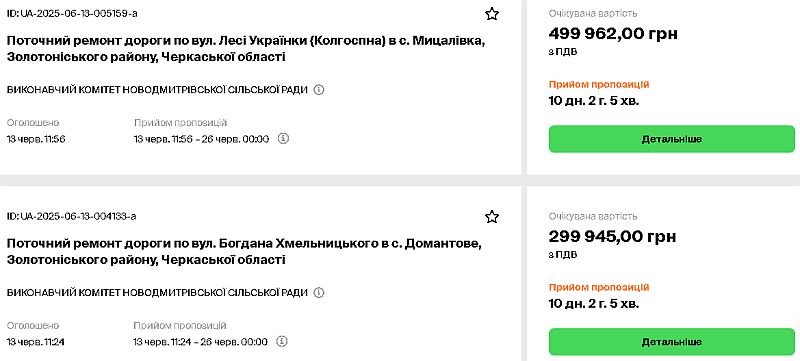800x361 pixels.
Task: Open info icon beside second ВИКОНАВЧИЙ КОМІТЕТ name
Action: [319, 293]
